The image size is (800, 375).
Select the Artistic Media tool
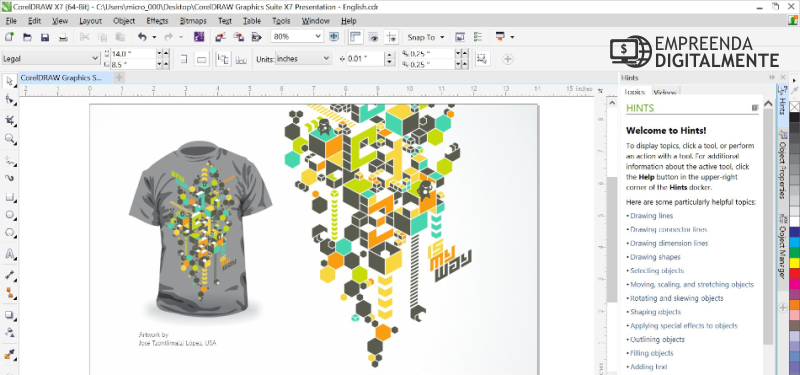[9, 178]
